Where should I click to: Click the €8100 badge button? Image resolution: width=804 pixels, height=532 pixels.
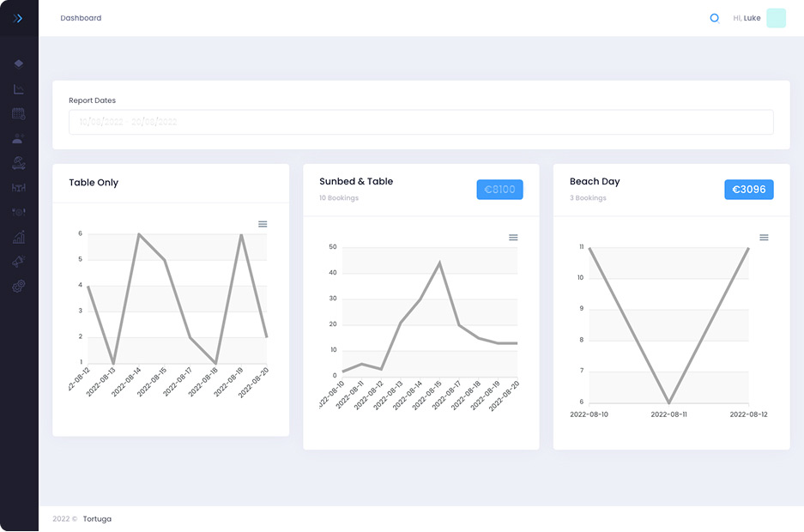coord(499,190)
